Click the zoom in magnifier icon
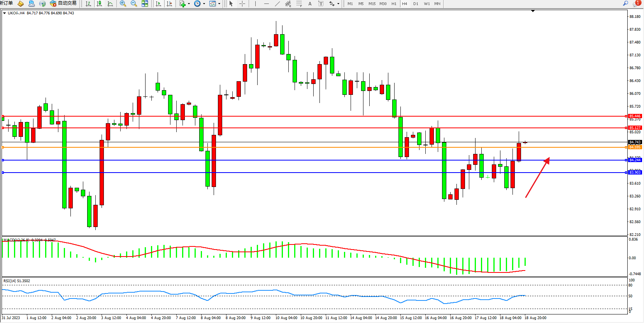This screenshot has width=644, height=323. [x=123, y=3]
